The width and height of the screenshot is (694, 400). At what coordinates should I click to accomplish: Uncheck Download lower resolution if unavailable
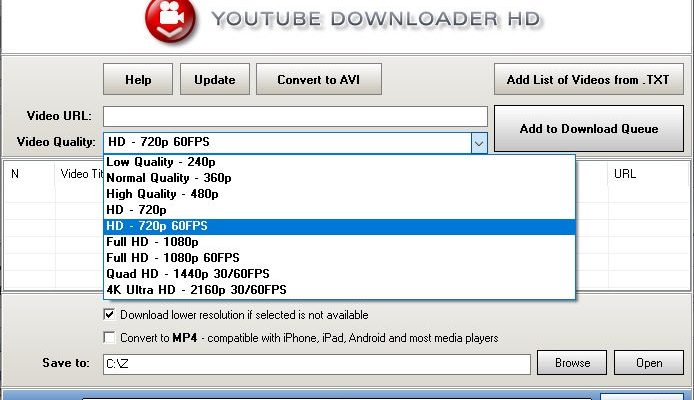[109, 314]
